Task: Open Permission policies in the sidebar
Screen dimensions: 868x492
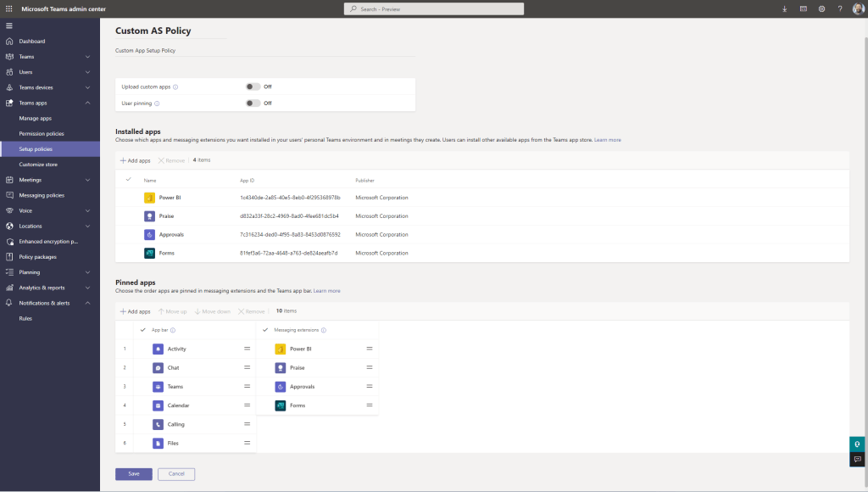Action: click(42, 134)
